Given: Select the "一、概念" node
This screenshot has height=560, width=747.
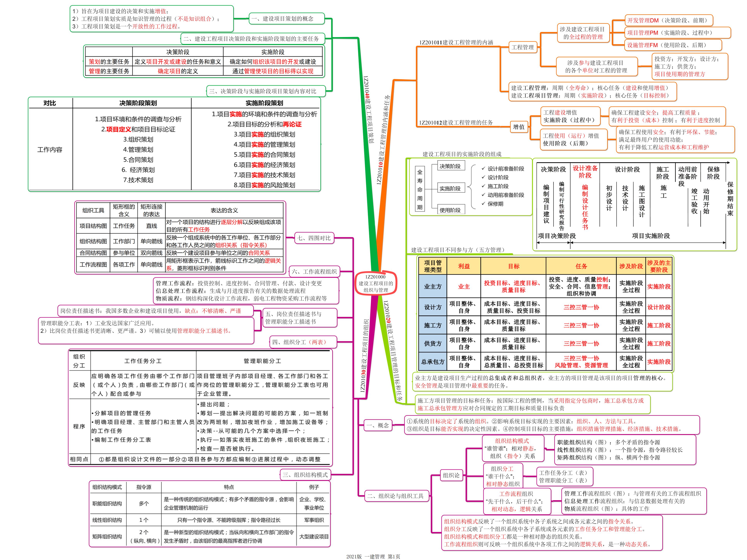Looking at the screenshot, I should (x=378, y=425).
